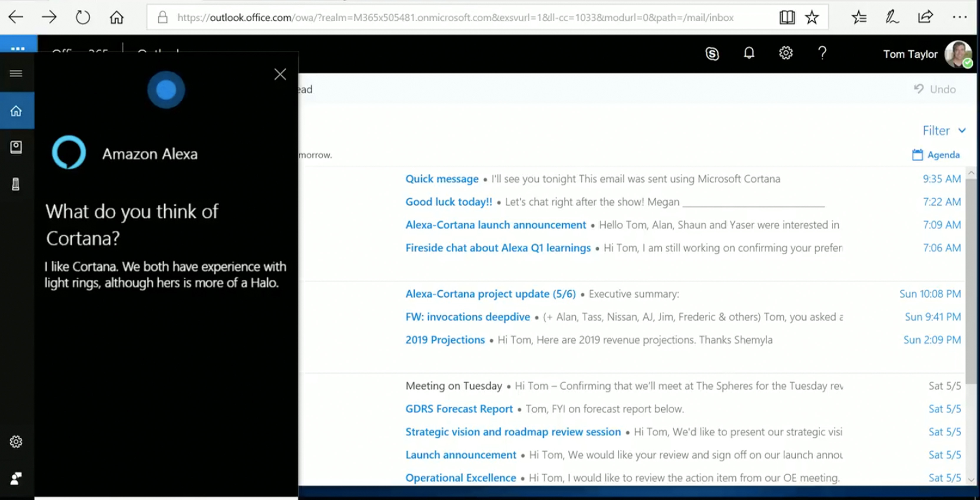
Task: Open Cortana devices icon in sidebar
Action: point(16,184)
